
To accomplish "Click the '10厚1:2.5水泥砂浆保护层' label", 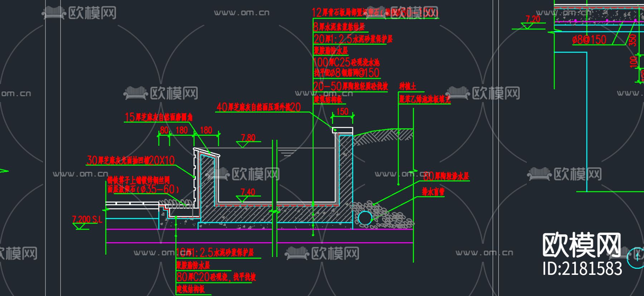I will [215, 253].
